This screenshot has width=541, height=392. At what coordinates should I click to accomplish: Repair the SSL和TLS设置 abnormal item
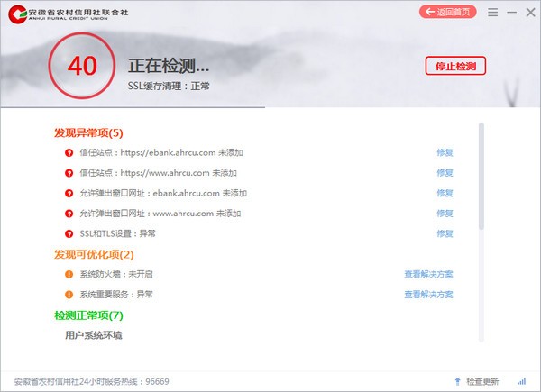[x=445, y=233]
